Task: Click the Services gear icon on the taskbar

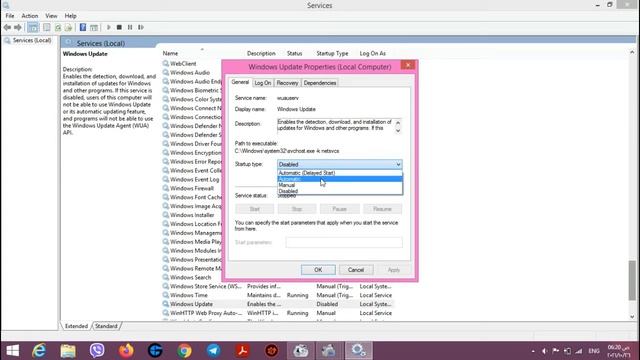Action: (359, 351)
